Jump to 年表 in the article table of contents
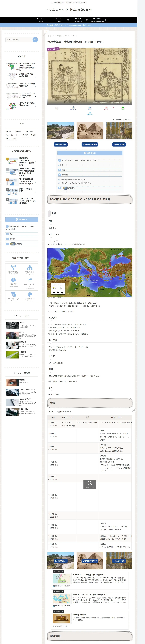The height and width of the screenshot is (644, 145). [63, 170]
